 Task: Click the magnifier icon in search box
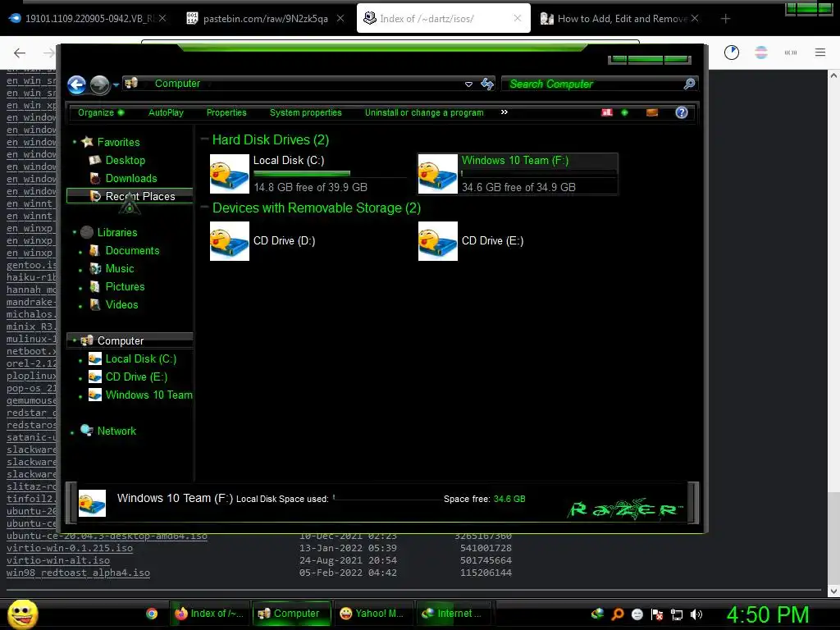pos(689,84)
